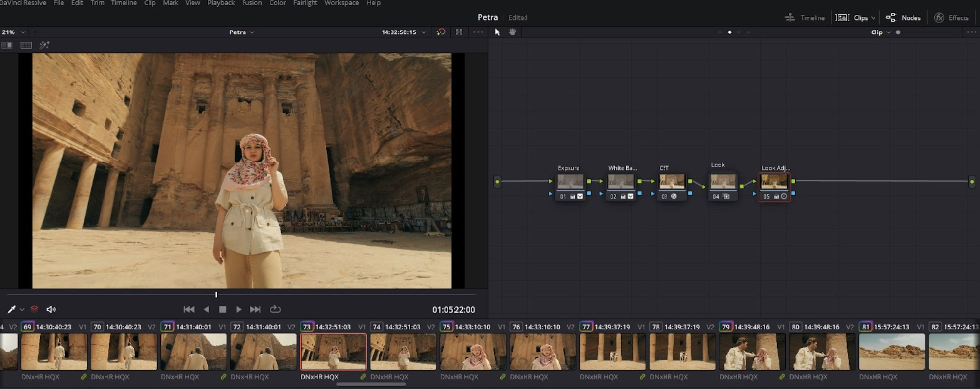The image size is (980, 389).
Task: Toggle the Nodes panel button
Action: click(x=903, y=18)
